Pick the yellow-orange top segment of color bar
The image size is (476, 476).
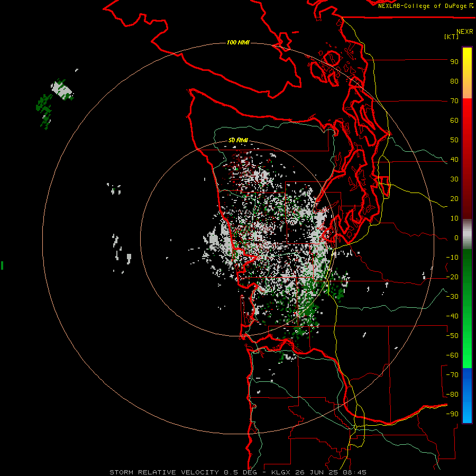[467, 73]
